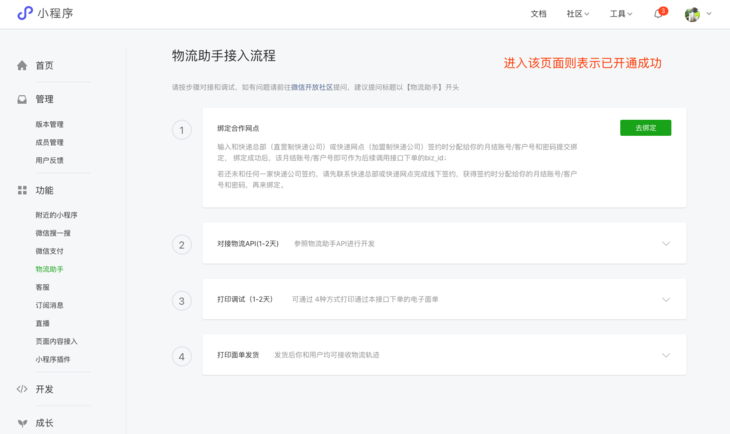730x434 pixels.
Task: Open 文档 in the top navigation
Action: pyautogui.click(x=538, y=14)
